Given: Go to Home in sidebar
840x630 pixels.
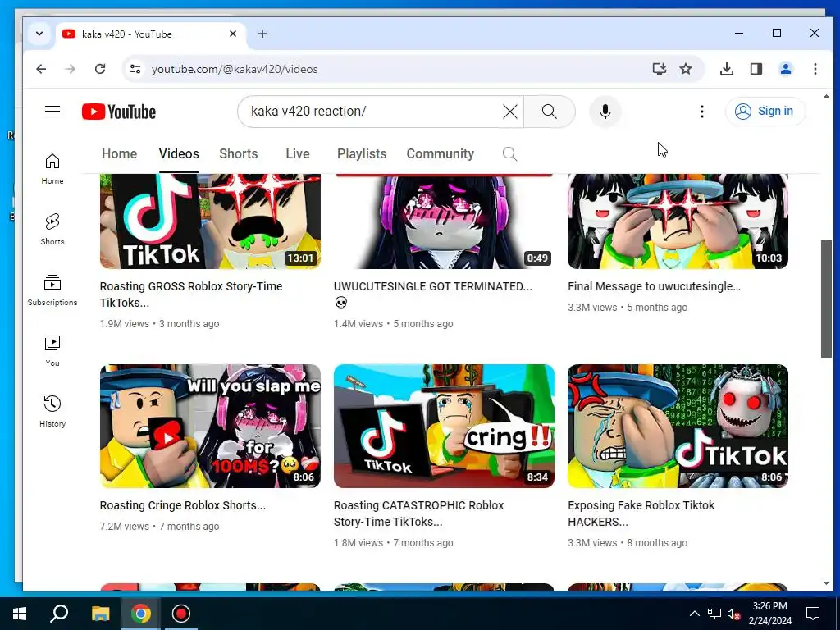Looking at the screenshot, I should pos(52,169).
